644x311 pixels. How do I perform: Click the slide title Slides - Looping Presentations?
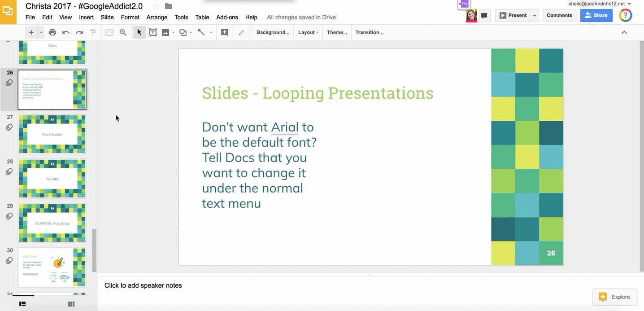[x=318, y=93]
